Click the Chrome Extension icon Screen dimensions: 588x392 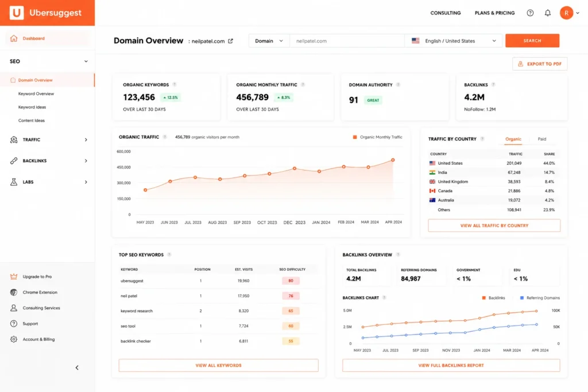(14, 292)
